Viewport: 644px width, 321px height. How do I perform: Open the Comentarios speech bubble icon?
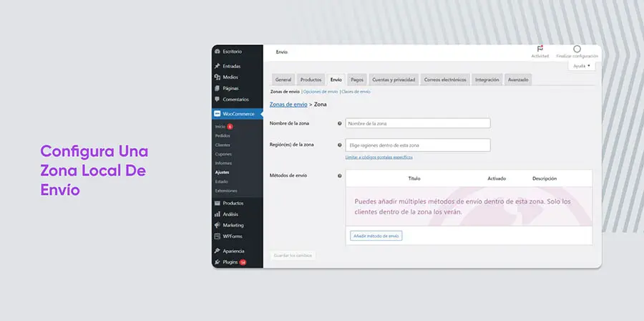218,100
